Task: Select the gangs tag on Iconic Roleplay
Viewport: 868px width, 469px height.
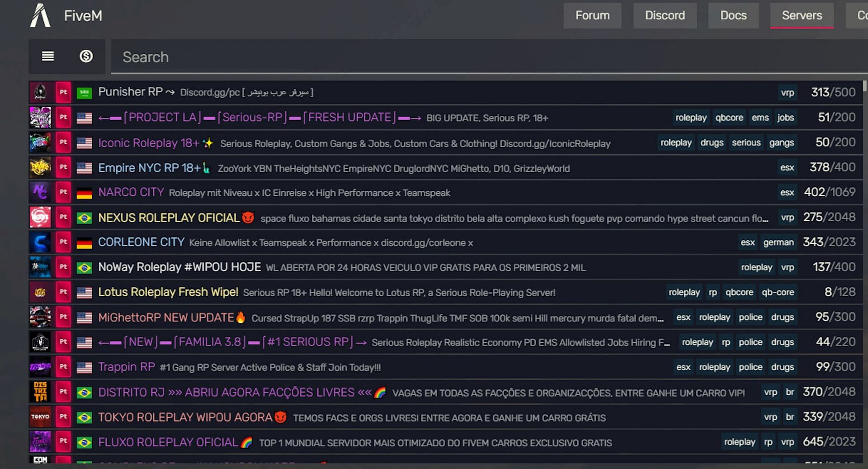Action: (x=781, y=142)
